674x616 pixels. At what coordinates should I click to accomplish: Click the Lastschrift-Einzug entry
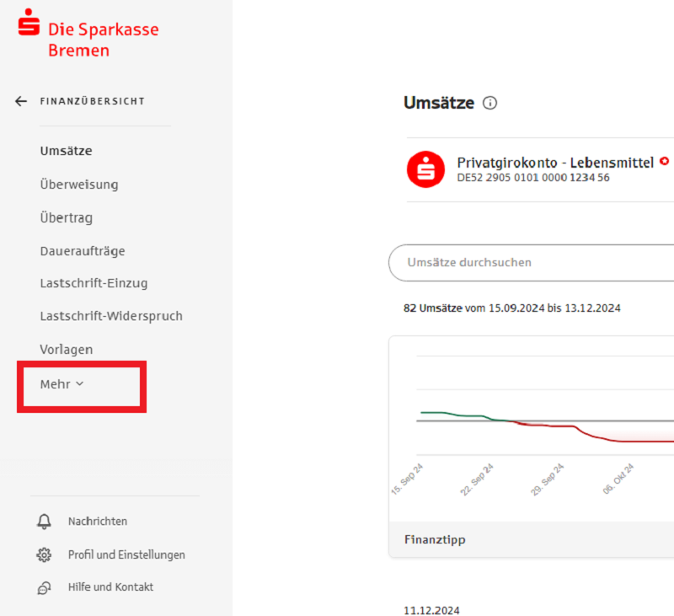pyautogui.click(x=92, y=283)
